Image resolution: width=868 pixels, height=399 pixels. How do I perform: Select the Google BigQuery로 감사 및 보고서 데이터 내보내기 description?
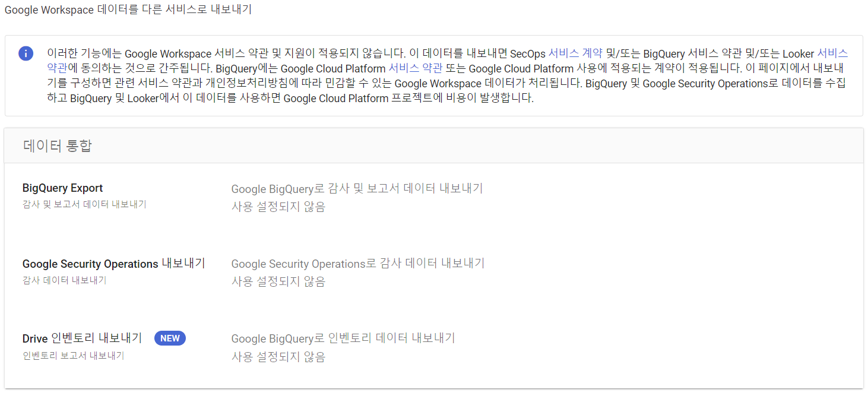point(357,189)
